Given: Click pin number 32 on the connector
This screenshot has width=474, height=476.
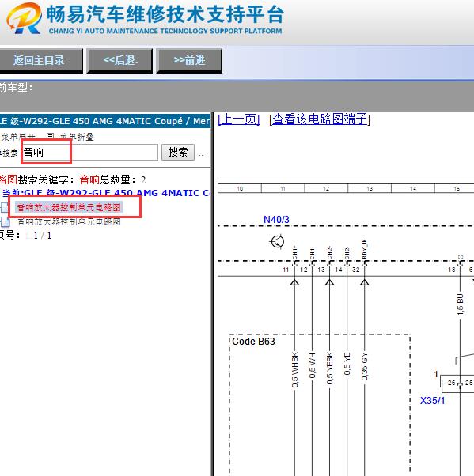Looking at the screenshot, I should 356,270.
